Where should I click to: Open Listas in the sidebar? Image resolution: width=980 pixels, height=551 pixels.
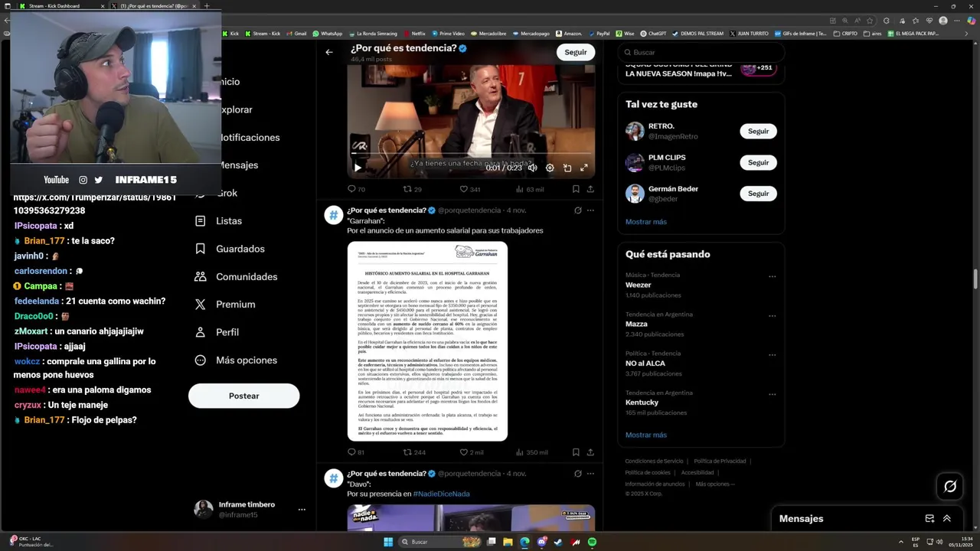click(x=220, y=220)
